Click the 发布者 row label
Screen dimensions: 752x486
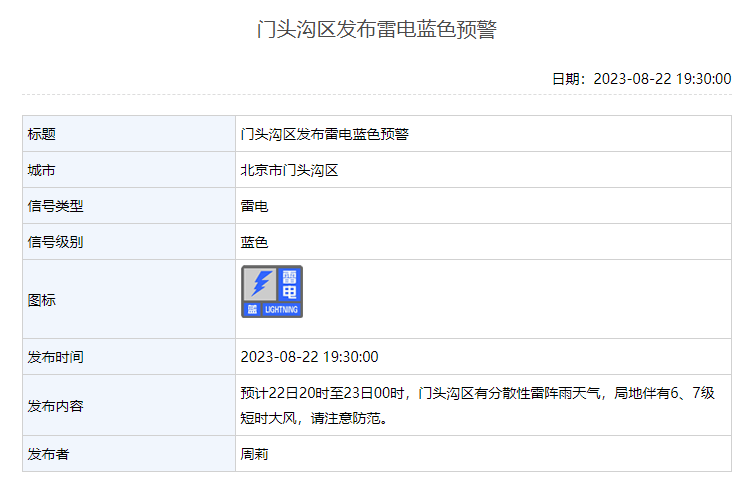(x=48, y=454)
